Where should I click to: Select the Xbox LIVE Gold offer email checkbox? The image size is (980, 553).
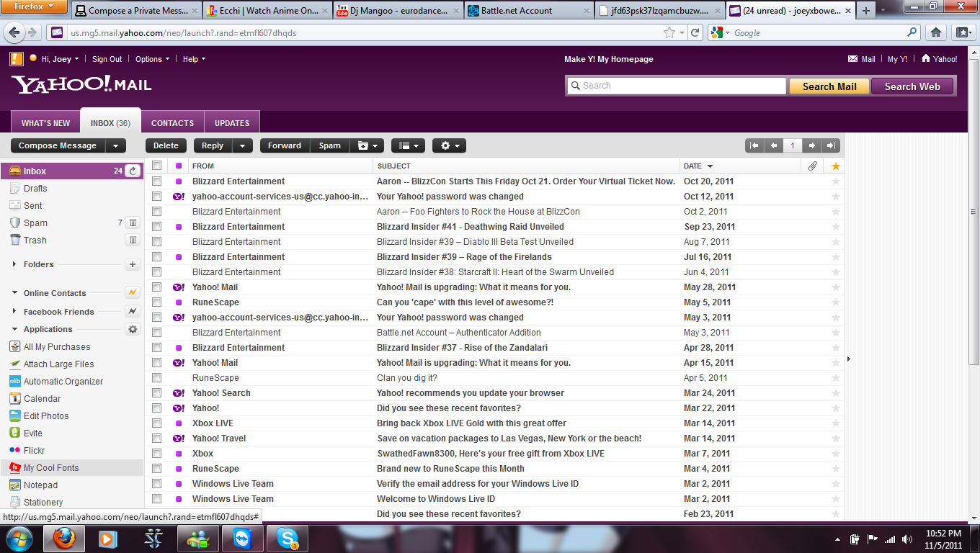click(156, 423)
